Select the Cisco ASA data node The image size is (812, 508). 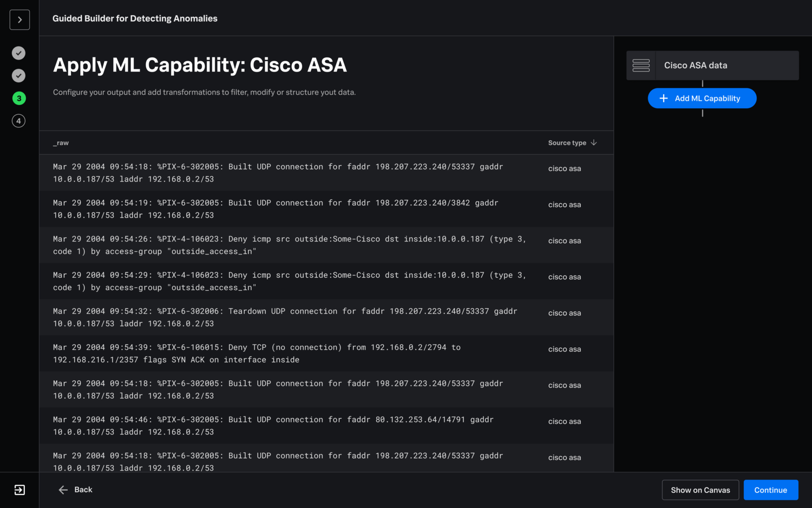tap(712, 66)
